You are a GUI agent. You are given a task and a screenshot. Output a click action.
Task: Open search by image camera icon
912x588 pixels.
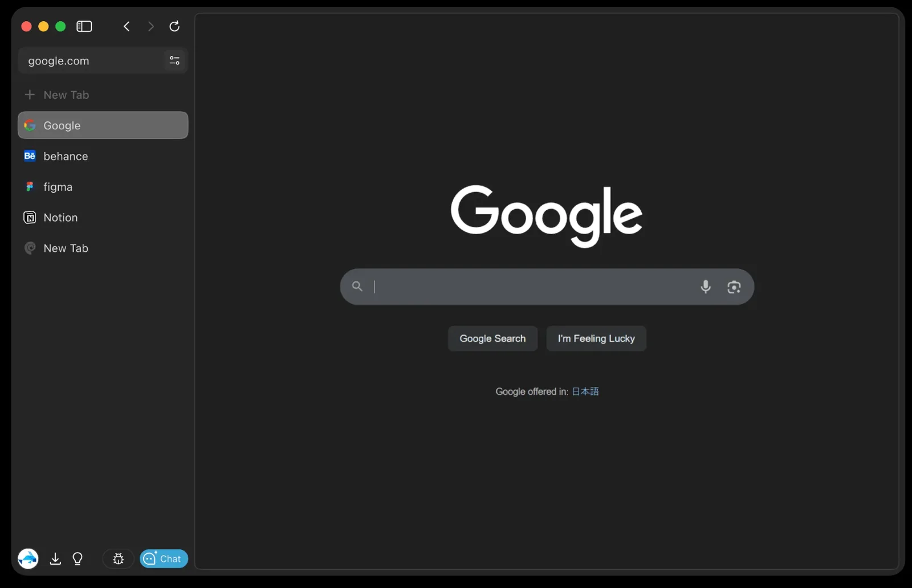click(x=734, y=287)
